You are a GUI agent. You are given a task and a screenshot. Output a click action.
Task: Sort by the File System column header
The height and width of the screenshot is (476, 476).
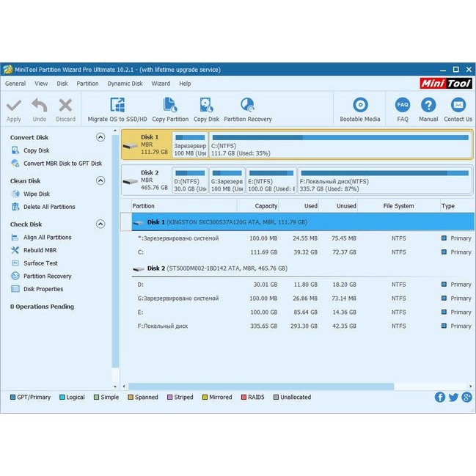[x=398, y=206]
